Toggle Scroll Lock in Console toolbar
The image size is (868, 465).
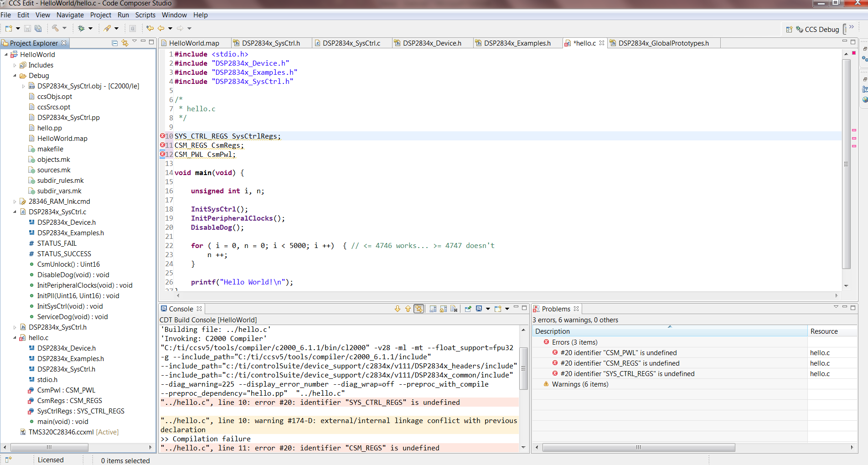pyautogui.click(x=443, y=309)
